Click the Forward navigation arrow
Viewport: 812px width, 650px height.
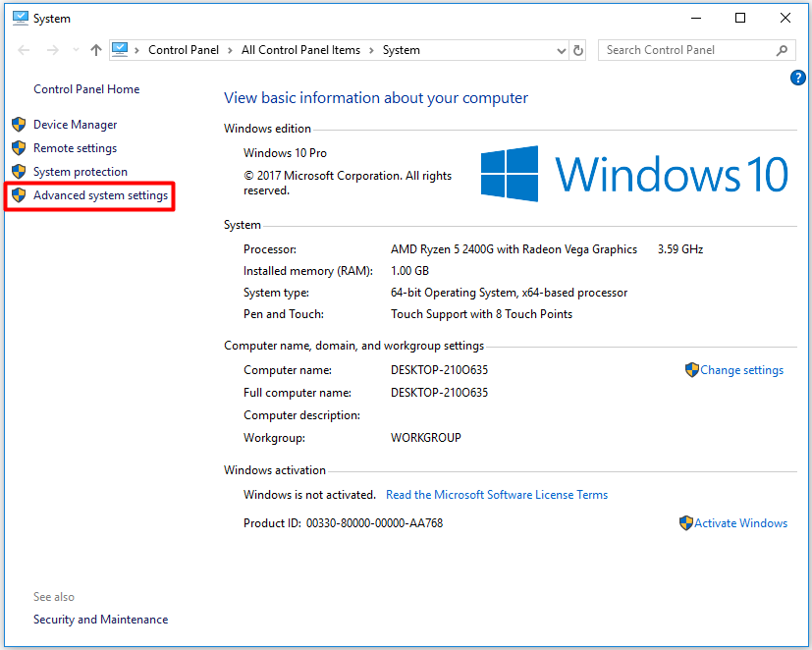coord(52,50)
